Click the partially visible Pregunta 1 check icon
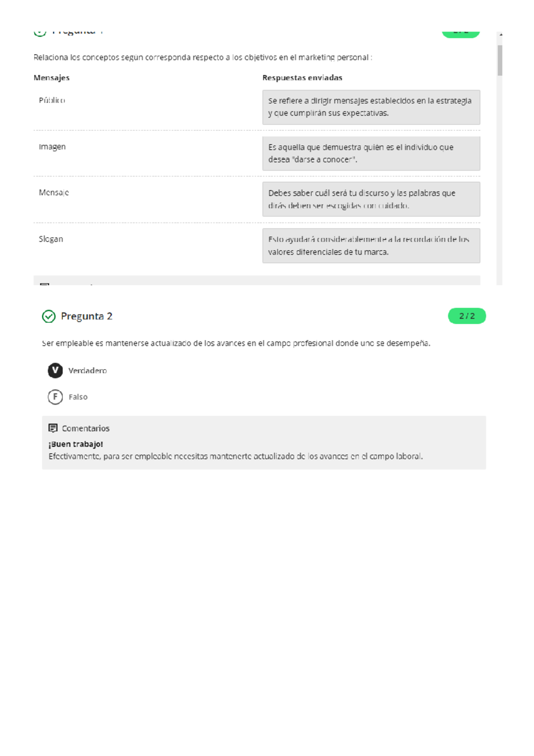Viewport: 534px width, 756px height. (x=40, y=33)
